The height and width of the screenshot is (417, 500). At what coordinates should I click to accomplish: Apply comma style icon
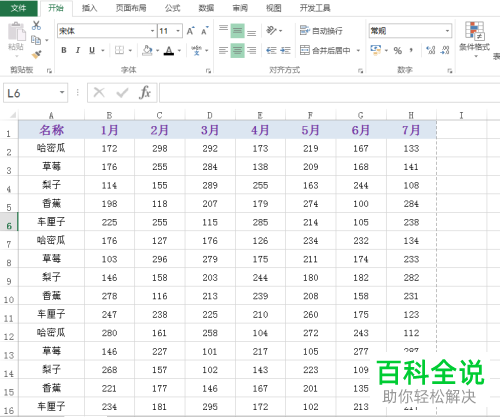click(411, 50)
